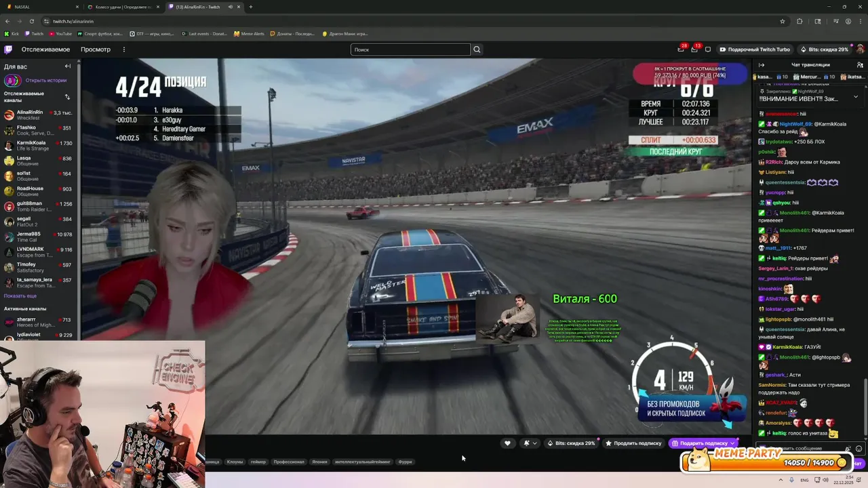
Task: Switch to the Колесо удачи tab
Action: 122,7
